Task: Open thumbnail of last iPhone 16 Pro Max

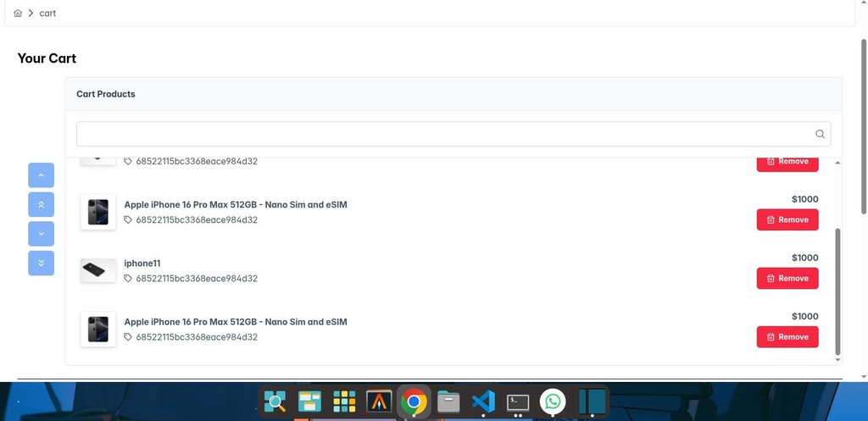Action: click(x=98, y=330)
